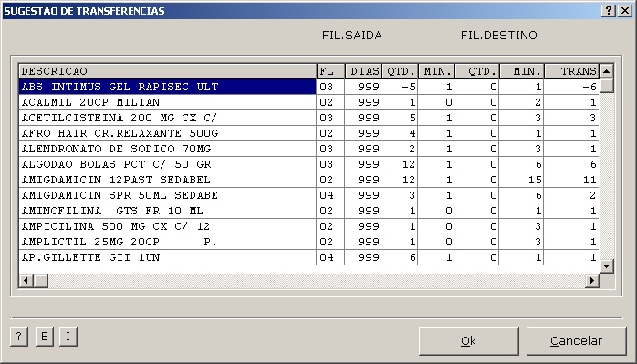637x364 pixels.
Task: Click the E button
Action: pyautogui.click(x=45, y=337)
